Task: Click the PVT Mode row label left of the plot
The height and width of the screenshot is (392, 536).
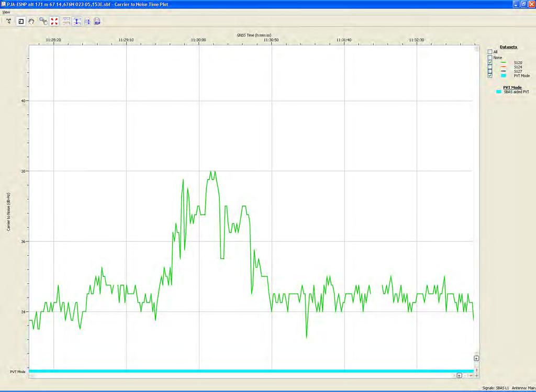Action: pyautogui.click(x=18, y=372)
